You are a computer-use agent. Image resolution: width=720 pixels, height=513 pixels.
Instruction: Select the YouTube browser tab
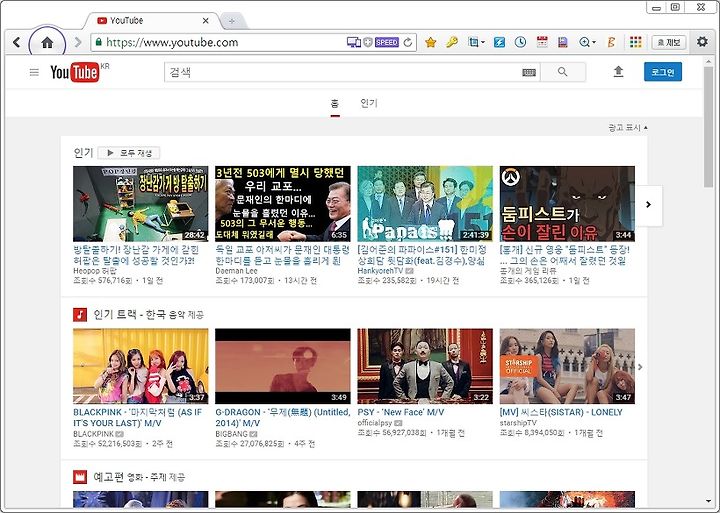[152, 21]
